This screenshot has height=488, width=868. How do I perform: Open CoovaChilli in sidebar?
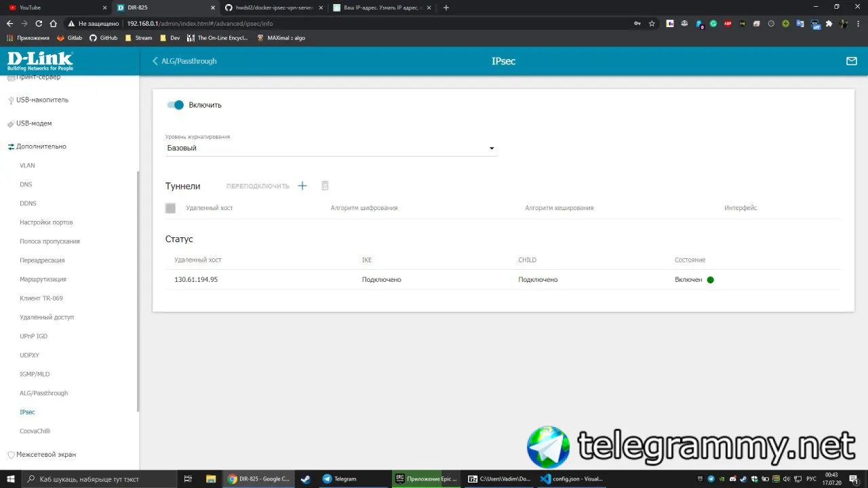(x=35, y=431)
